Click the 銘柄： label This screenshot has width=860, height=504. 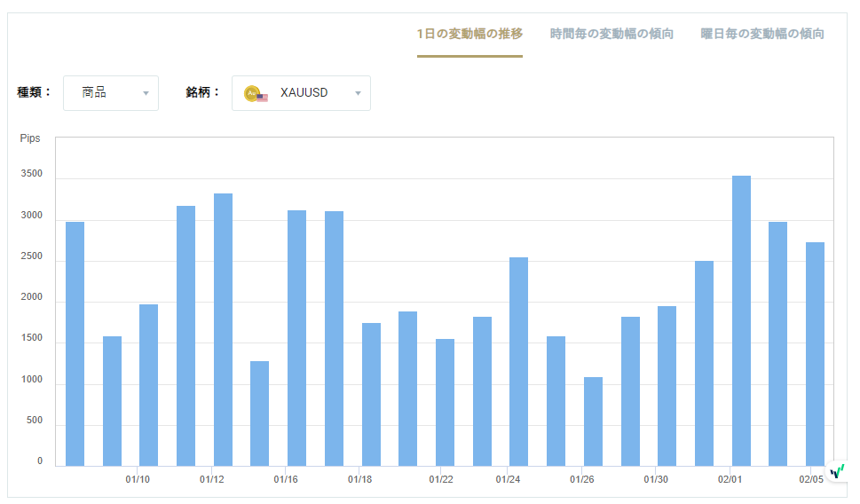tap(203, 92)
